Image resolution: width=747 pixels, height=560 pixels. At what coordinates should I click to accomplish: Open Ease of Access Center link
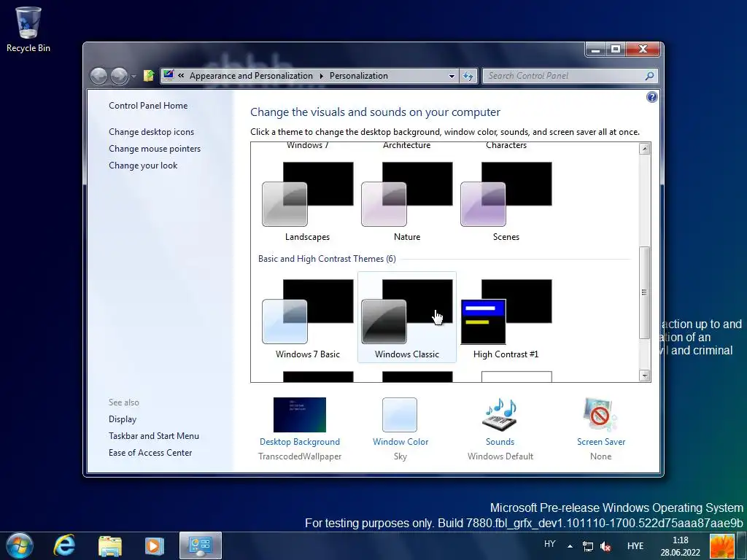click(150, 452)
